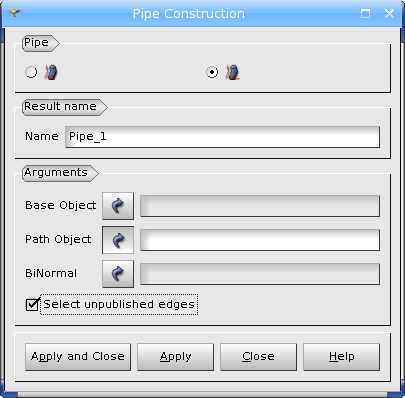
Task: Click the Apply button
Action: (175, 357)
